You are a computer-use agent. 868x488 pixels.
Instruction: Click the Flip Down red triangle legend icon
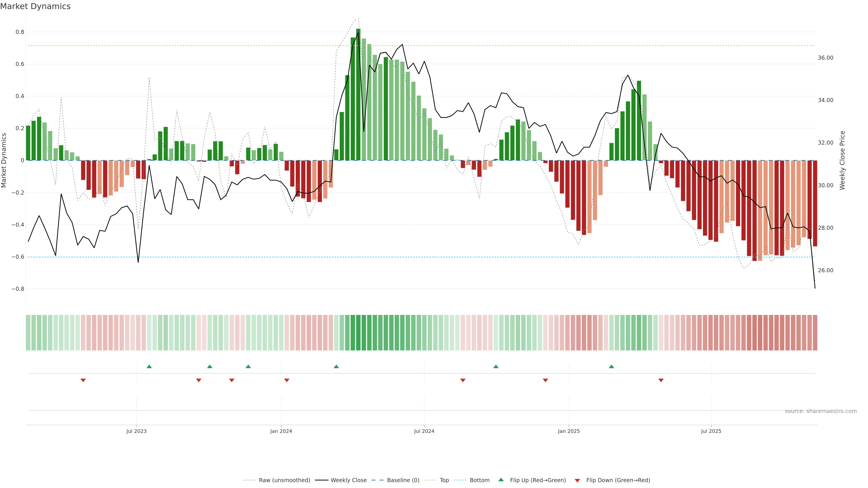click(577, 481)
